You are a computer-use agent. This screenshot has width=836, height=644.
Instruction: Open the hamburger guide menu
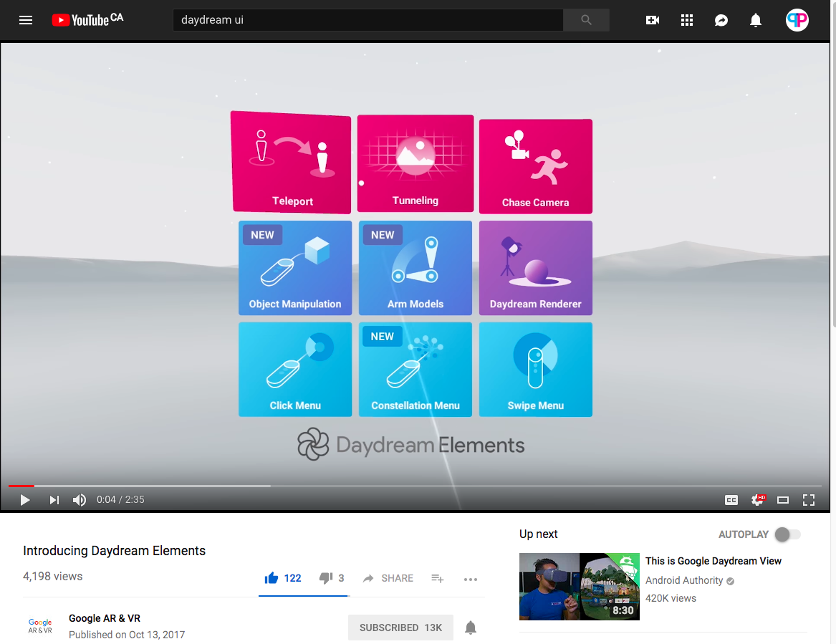[26, 20]
